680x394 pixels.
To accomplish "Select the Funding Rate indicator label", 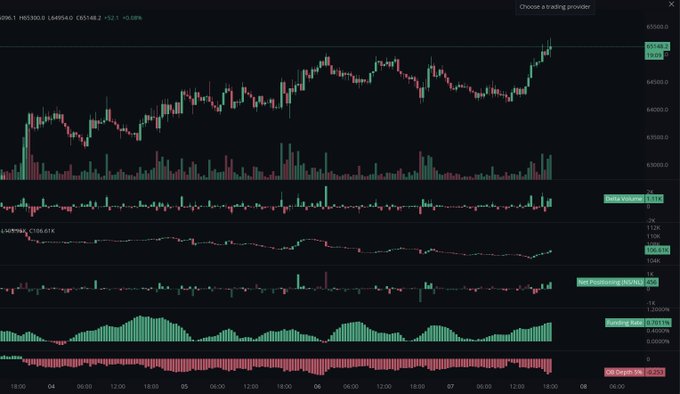I will click(x=625, y=322).
